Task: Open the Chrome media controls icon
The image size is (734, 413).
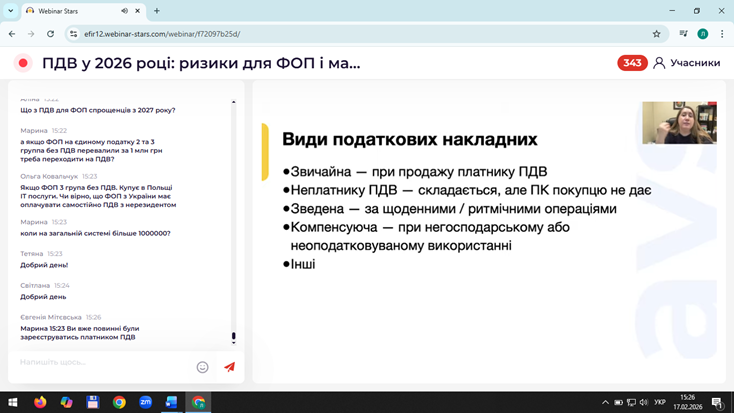Action: pyautogui.click(x=683, y=34)
